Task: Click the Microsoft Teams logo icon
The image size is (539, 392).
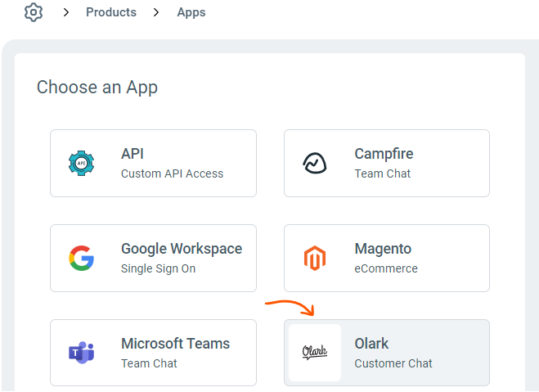Action: (x=81, y=354)
